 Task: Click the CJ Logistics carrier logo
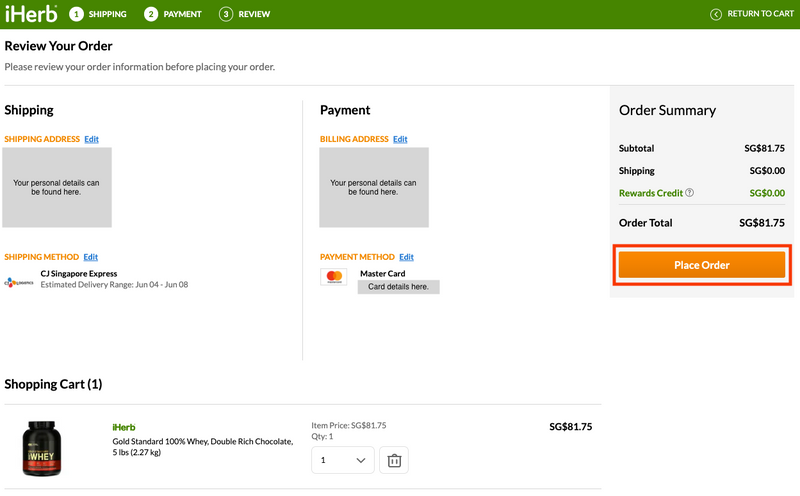tap(19, 282)
